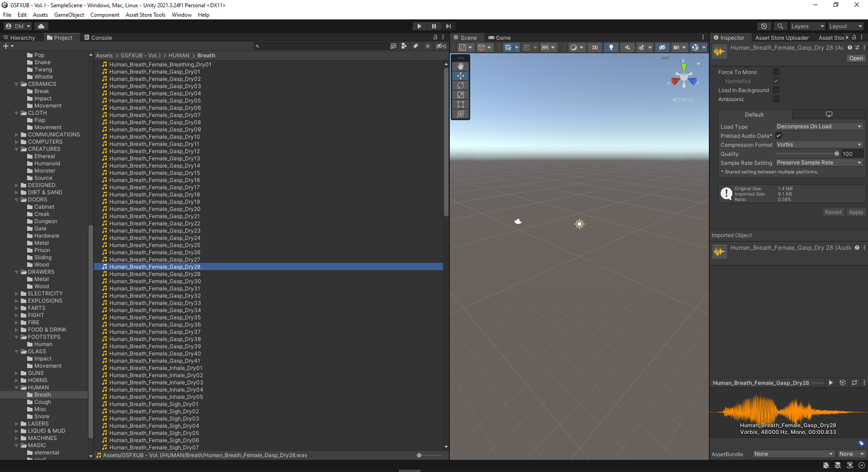This screenshot has height=472, width=868.
Task: Toggle Force To Mono checkbox
Action: [x=776, y=72]
